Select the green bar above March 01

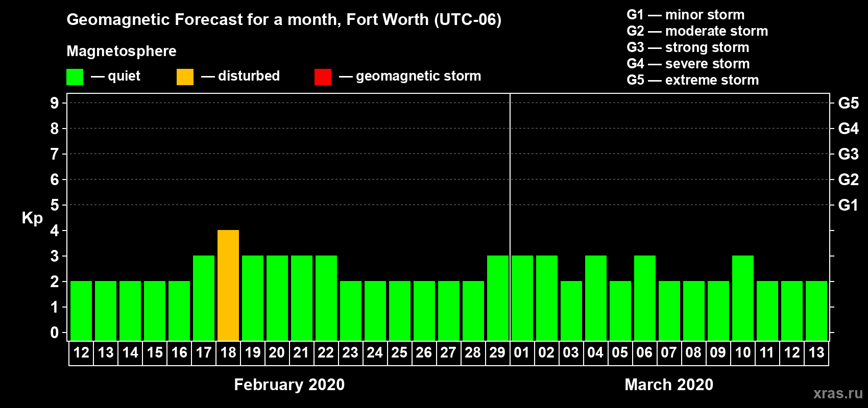pos(522,298)
